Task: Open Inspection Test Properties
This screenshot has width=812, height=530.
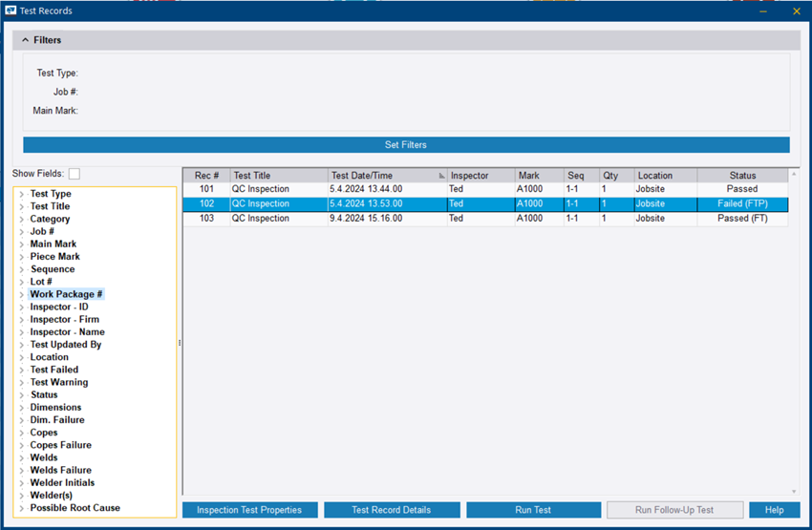Action: pos(248,510)
